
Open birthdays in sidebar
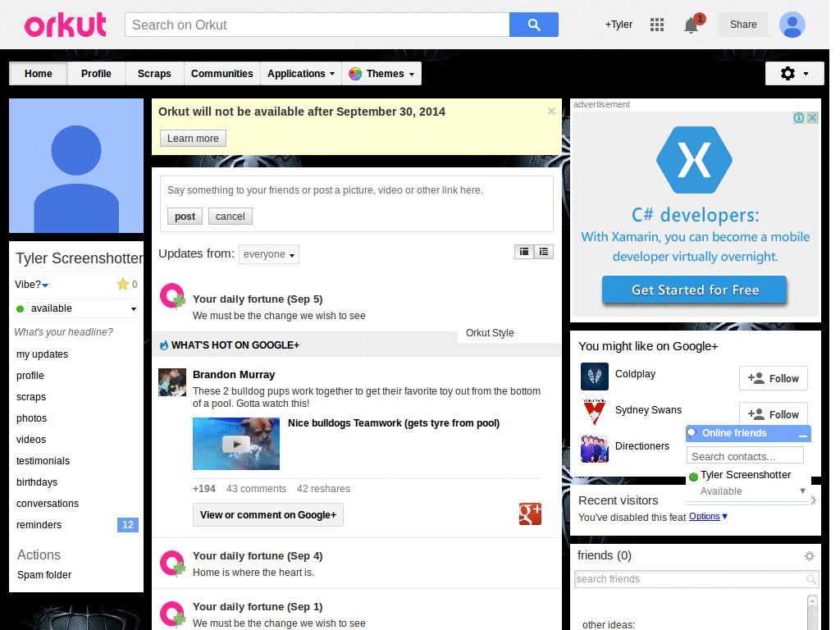[37, 482]
